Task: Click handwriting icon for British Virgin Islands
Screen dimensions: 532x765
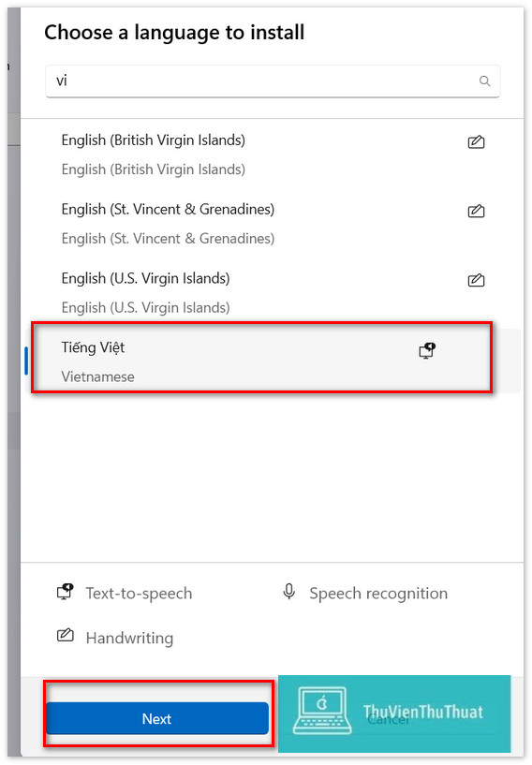Action: click(x=476, y=142)
